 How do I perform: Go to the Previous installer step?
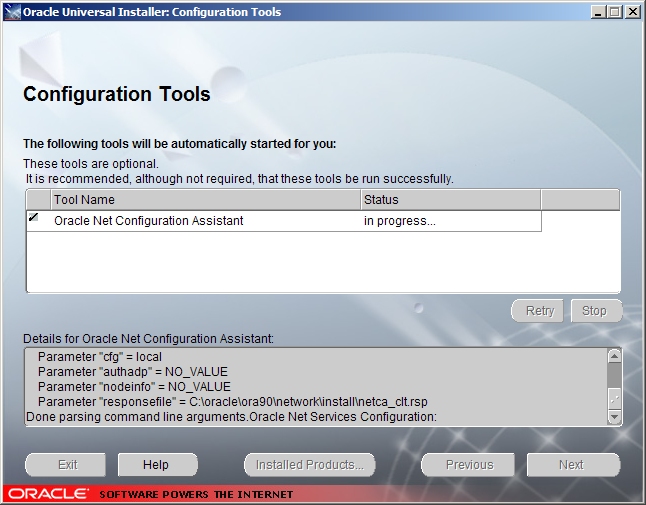[468, 465]
